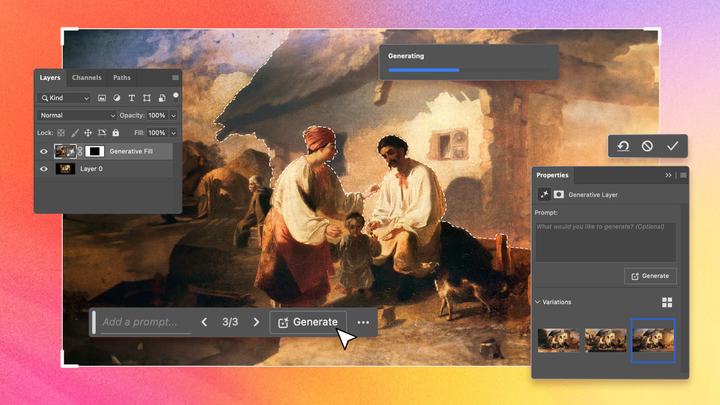The width and height of the screenshot is (720, 405).
Task: Click the cancel circle-slash icon
Action: point(647,146)
